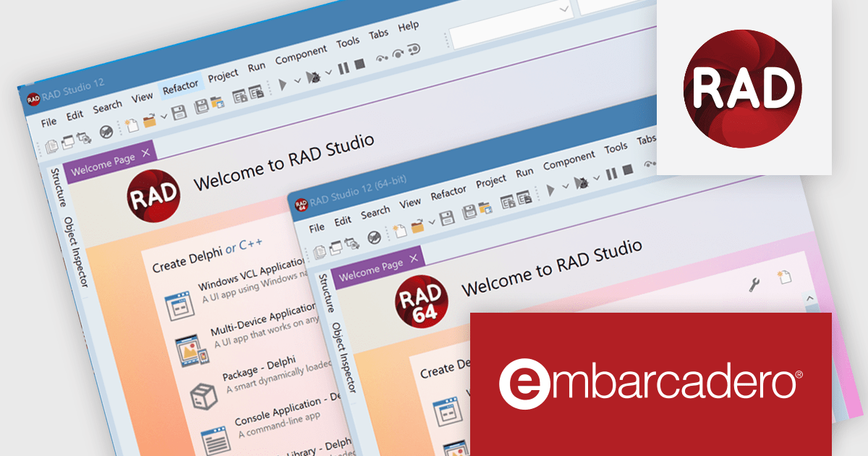This screenshot has height=456, width=868.
Task: Click Open Project folder icon in RAD Studio 12 window
Action: (x=217, y=103)
